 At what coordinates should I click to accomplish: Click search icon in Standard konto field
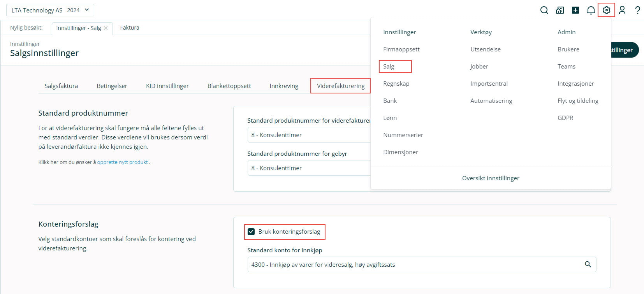click(x=588, y=264)
